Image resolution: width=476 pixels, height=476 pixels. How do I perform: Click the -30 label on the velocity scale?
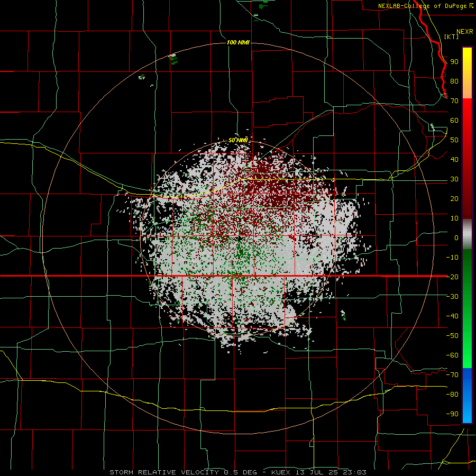452,297
